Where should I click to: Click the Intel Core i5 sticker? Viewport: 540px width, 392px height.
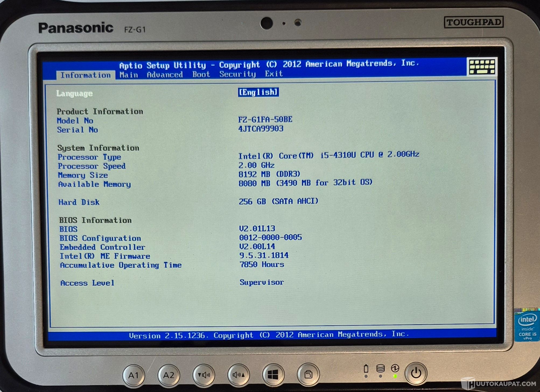(x=527, y=325)
